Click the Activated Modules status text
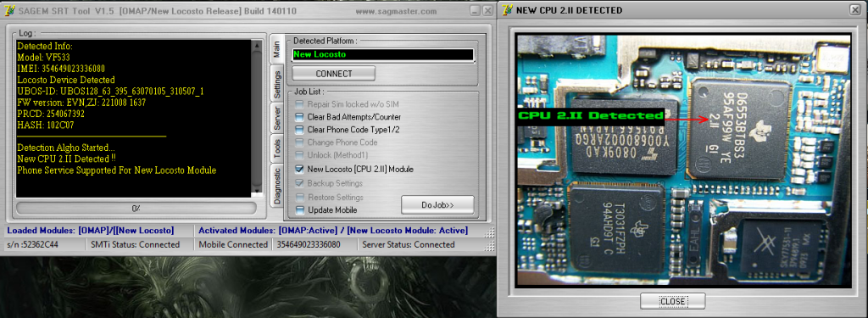 (x=332, y=231)
